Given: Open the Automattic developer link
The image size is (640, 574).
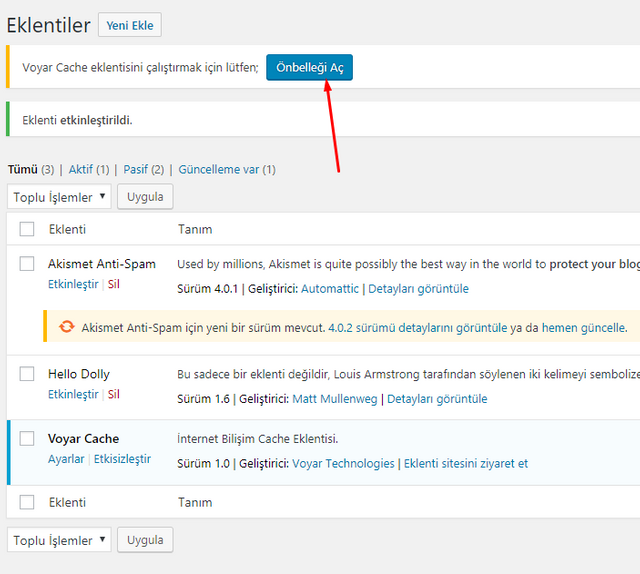Looking at the screenshot, I should tap(330, 289).
